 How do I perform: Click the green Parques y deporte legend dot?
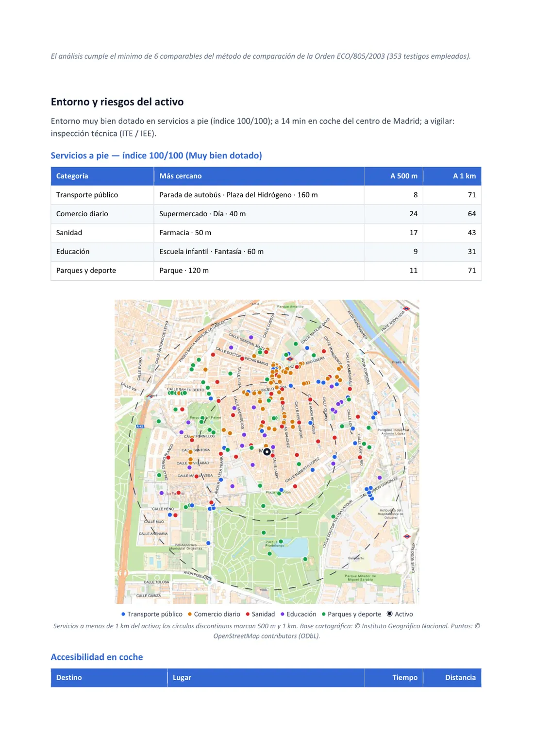[x=324, y=614]
